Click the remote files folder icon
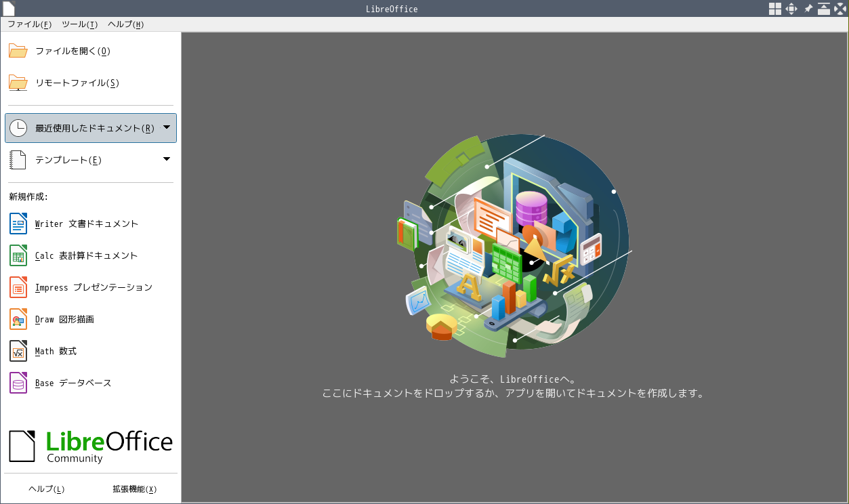The height and width of the screenshot is (504, 849). pyautogui.click(x=18, y=83)
